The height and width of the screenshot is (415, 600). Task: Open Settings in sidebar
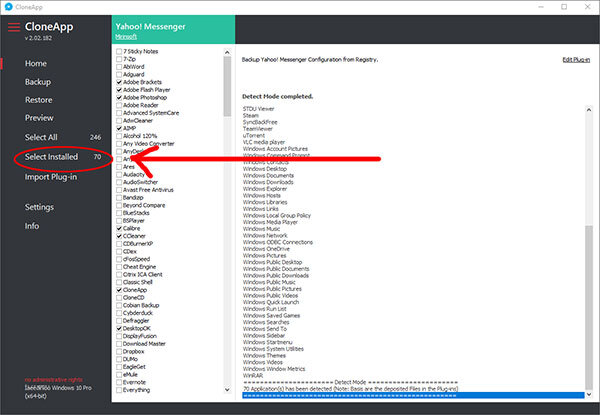[x=39, y=207]
